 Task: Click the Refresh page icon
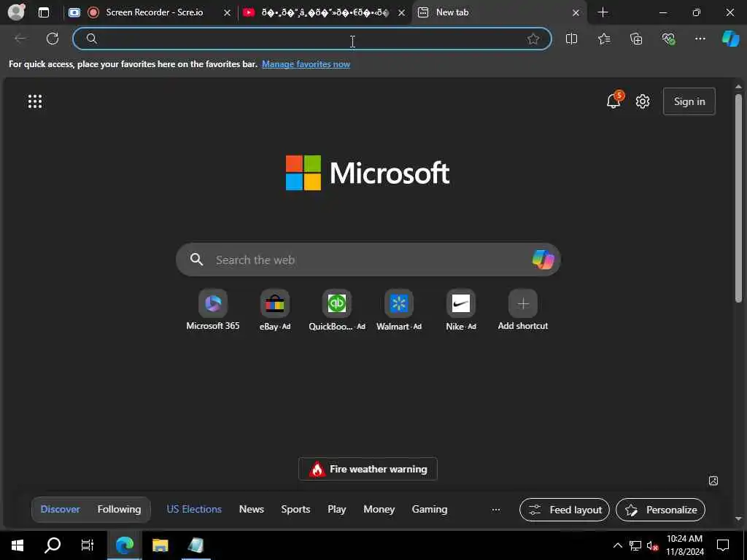click(53, 39)
